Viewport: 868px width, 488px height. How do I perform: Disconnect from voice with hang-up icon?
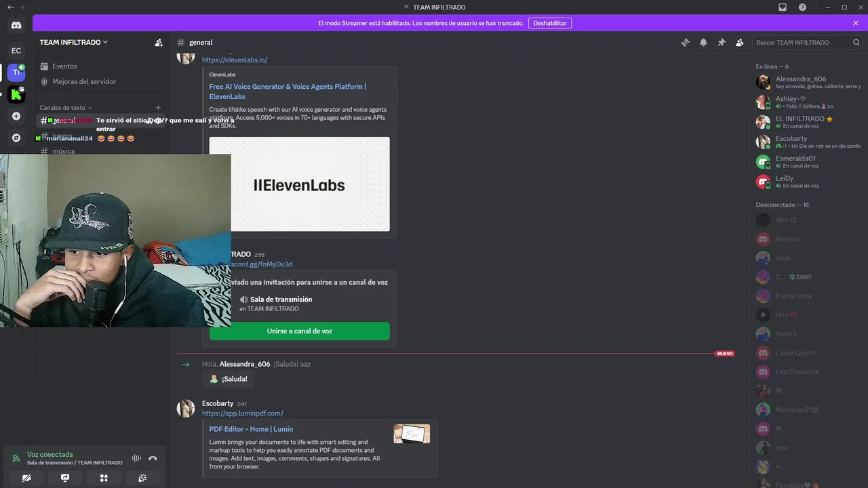(x=153, y=458)
